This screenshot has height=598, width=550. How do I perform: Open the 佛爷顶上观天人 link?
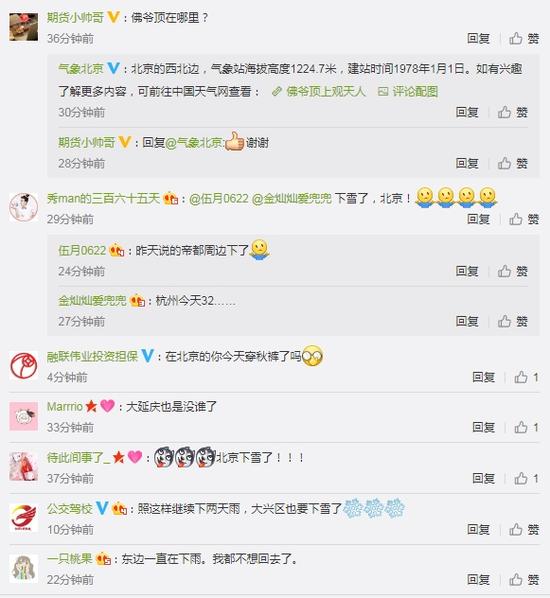pos(318,92)
